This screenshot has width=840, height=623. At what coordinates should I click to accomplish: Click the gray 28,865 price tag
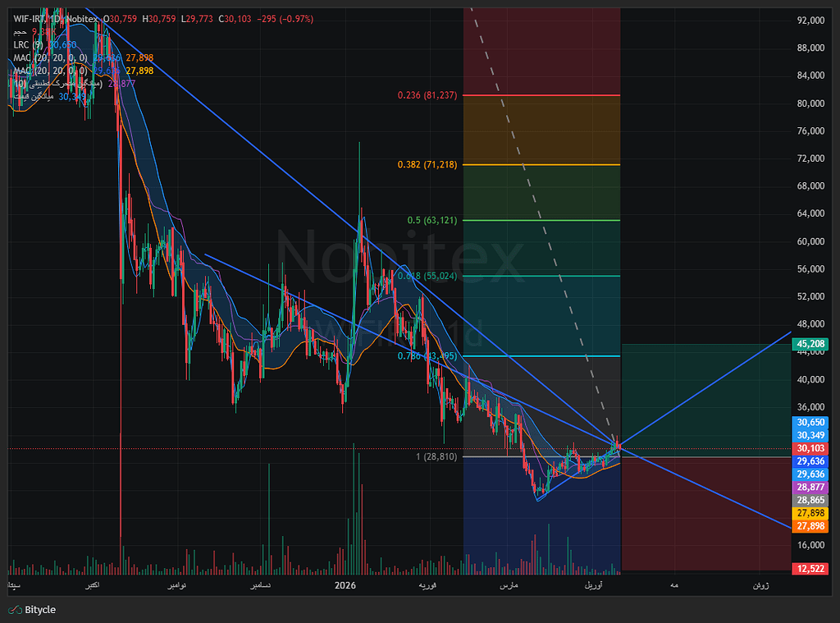[810, 500]
